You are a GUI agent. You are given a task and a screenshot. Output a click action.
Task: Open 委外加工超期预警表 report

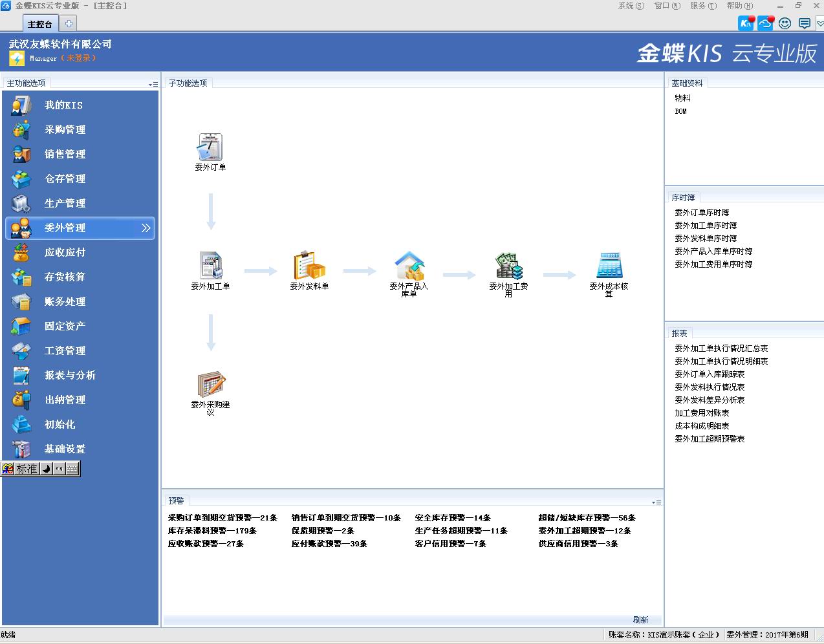click(x=710, y=439)
